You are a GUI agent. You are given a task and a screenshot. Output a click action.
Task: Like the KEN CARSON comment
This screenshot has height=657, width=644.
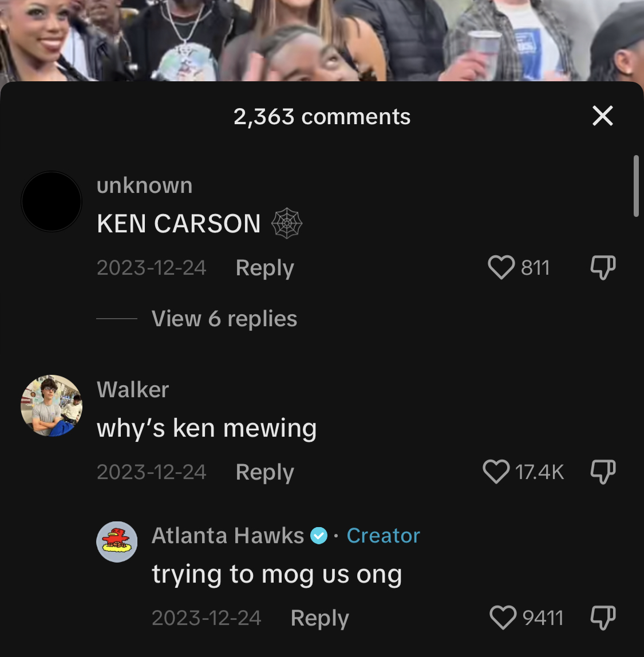(x=501, y=267)
